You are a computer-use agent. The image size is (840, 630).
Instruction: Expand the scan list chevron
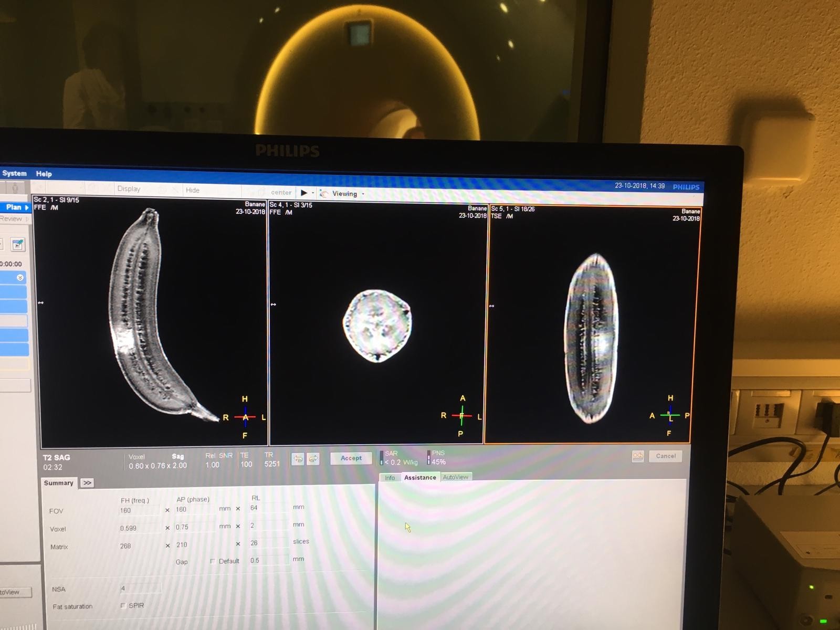(x=20, y=277)
